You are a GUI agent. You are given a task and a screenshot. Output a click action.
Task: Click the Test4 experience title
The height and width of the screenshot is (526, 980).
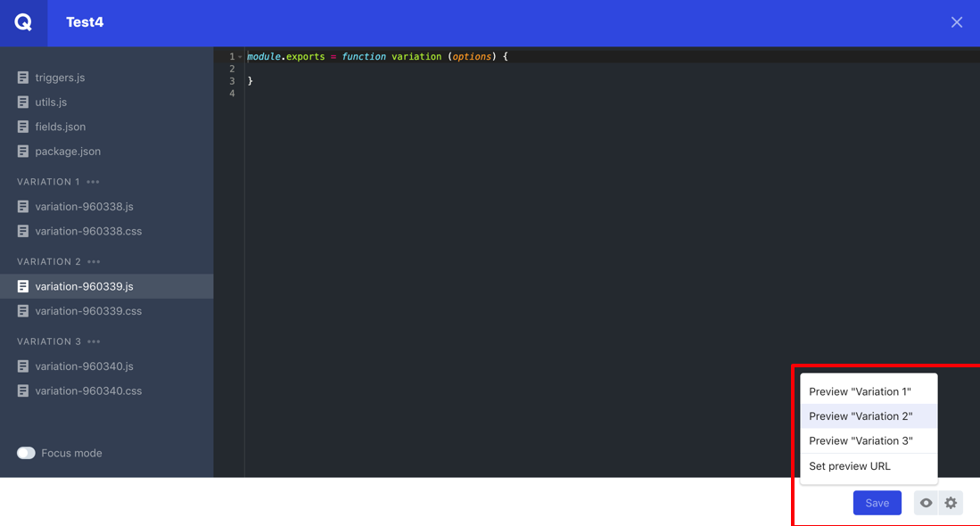click(x=85, y=22)
